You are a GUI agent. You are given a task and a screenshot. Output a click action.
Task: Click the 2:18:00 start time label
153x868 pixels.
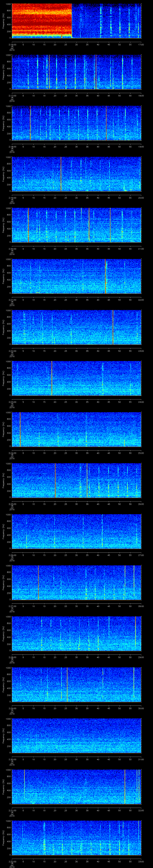coord(12,147)
